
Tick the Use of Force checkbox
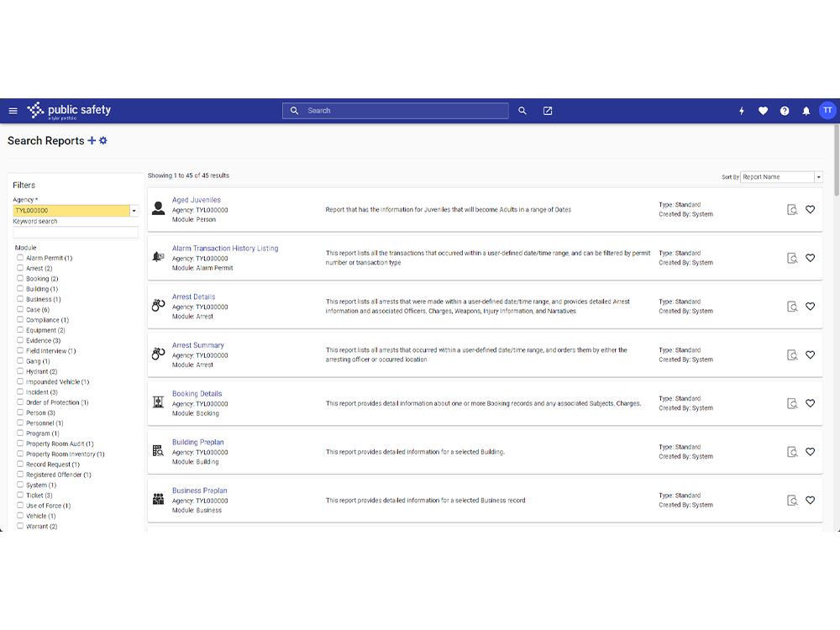(x=20, y=505)
